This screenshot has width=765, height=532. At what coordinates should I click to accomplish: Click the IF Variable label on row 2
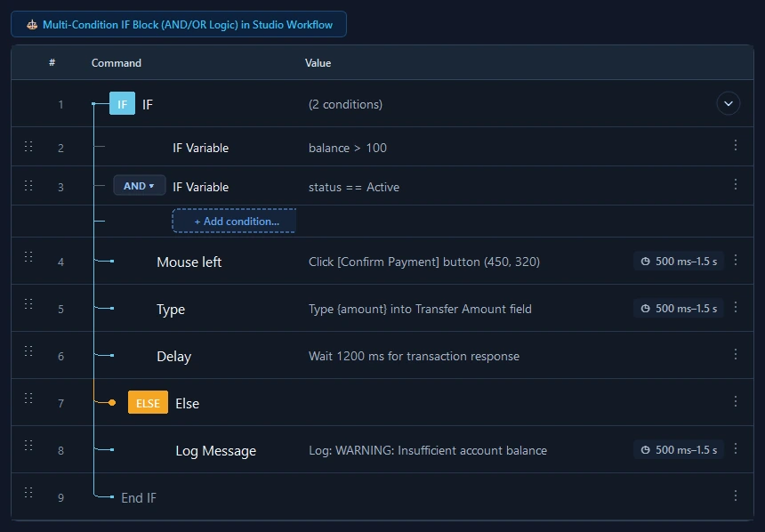[x=200, y=148]
